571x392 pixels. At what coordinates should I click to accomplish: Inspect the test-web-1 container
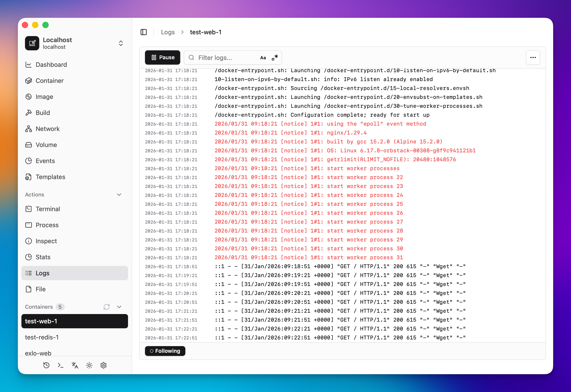coord(46,241)
